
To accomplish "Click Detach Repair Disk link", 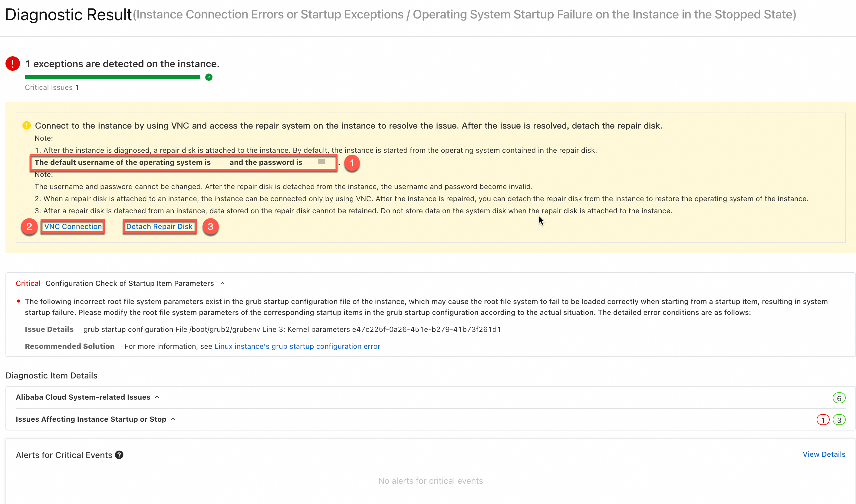I will (x=159, y=227).
